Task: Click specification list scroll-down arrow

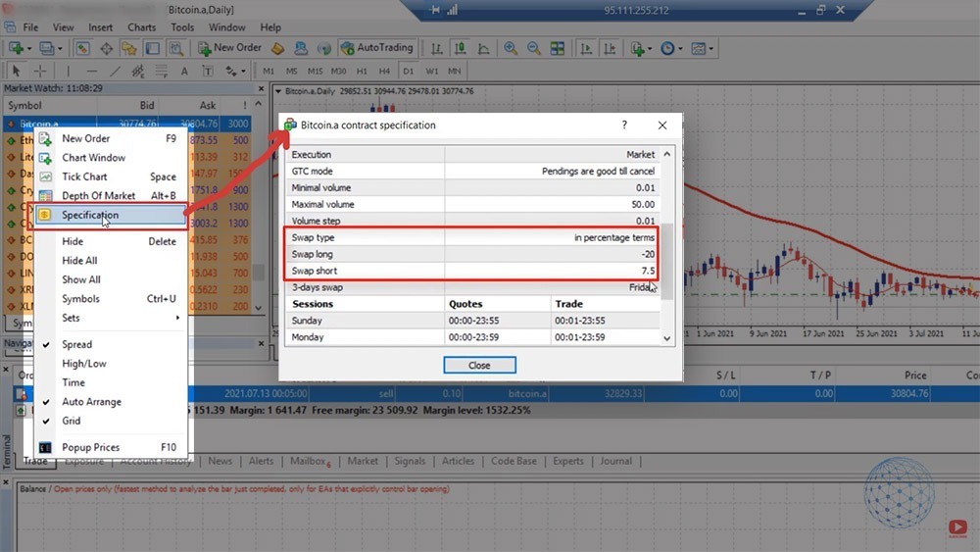Action: (x=666, y=338)
